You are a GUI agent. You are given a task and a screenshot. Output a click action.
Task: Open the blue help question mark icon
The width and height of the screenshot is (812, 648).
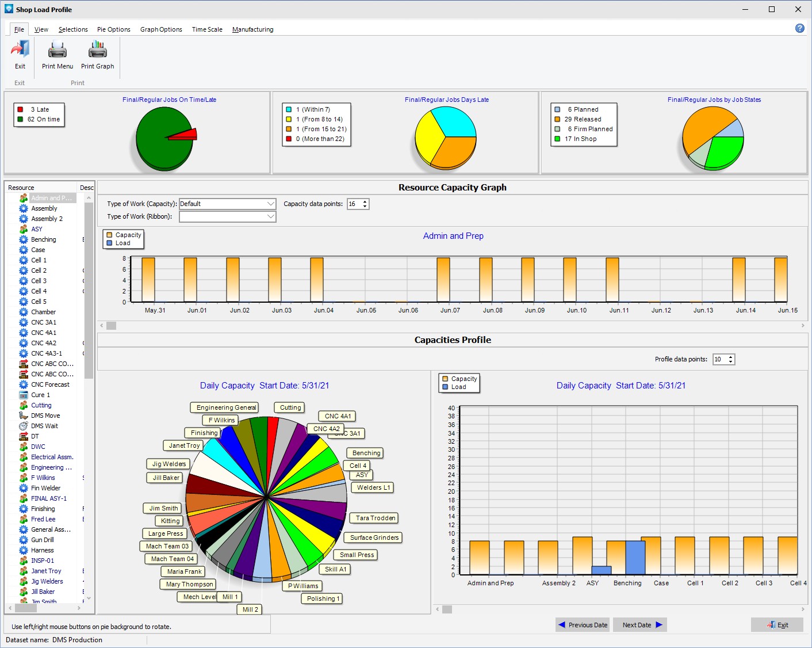click(799, 28)
